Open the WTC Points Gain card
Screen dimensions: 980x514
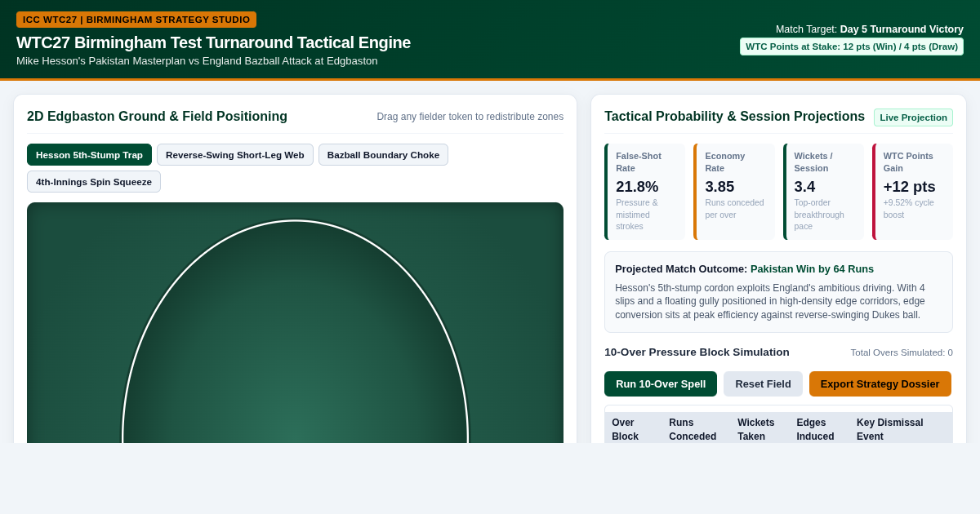912,192
